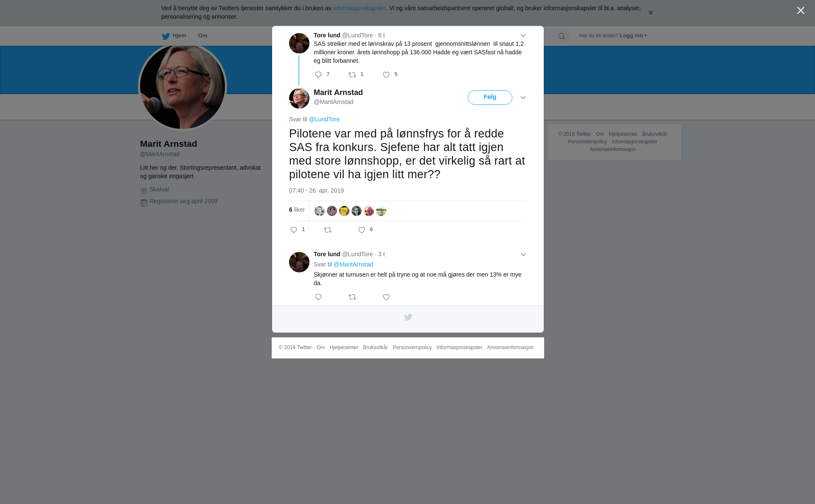Like Tore lund's reply about 13%
The height and width of the screenshot is (504, 815).
point(386,297)
